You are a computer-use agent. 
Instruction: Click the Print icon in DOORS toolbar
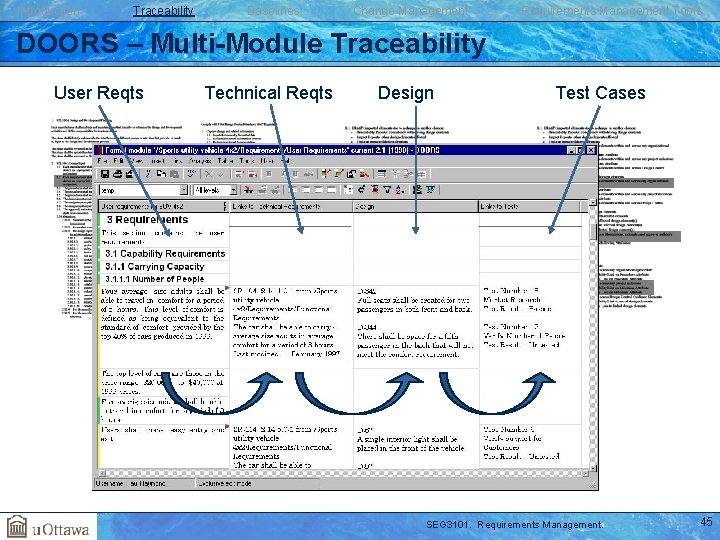pos(118,174)
